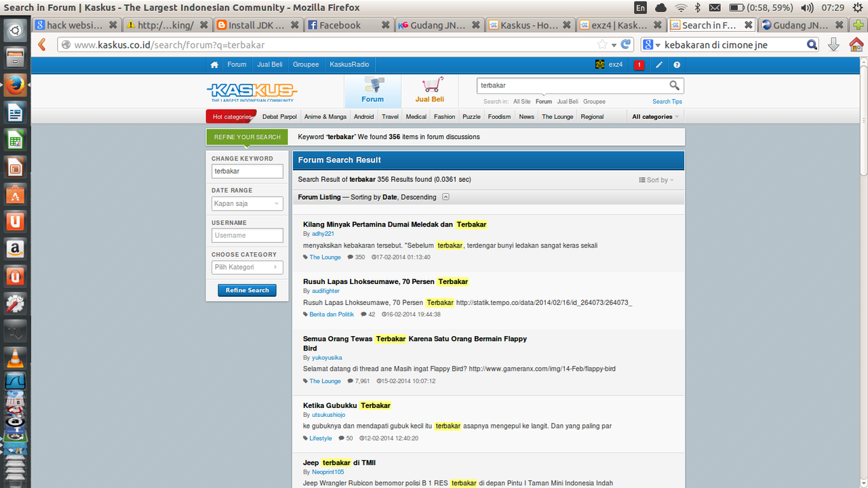Open the Ubuntu Dash home icon
The width and height of the screenshot is (868, 488).
15,30
